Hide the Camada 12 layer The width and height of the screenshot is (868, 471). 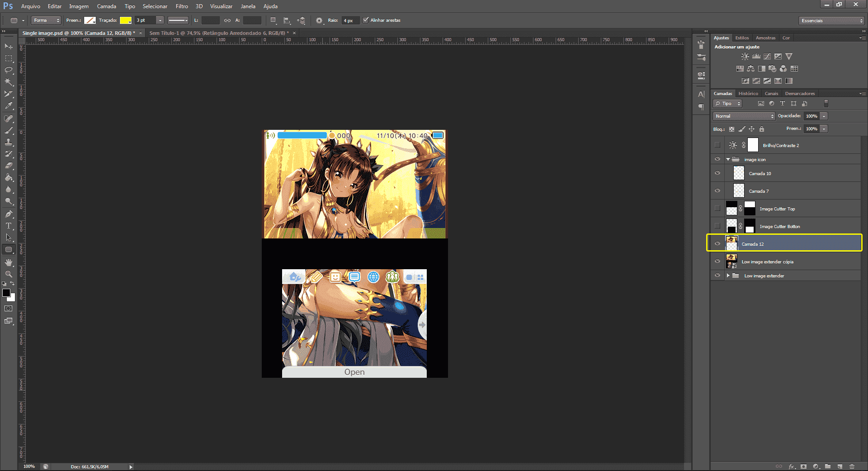717,244
